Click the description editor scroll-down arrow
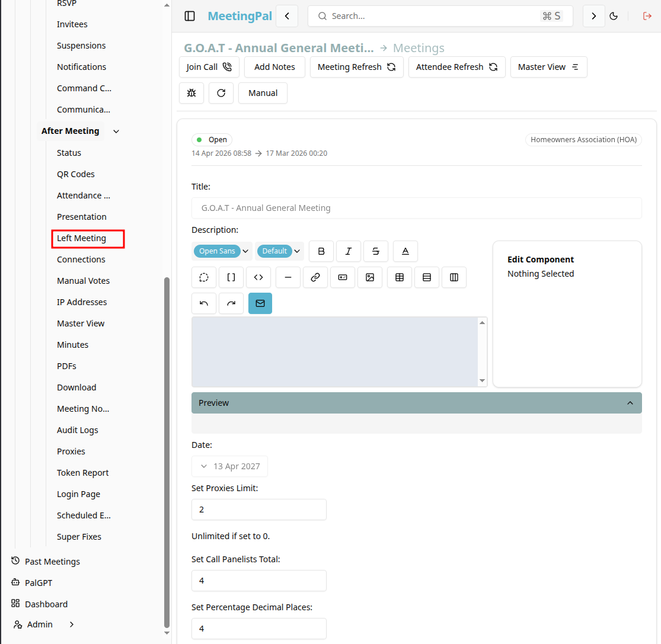661x644 pixels. click(x=482, y=381)
